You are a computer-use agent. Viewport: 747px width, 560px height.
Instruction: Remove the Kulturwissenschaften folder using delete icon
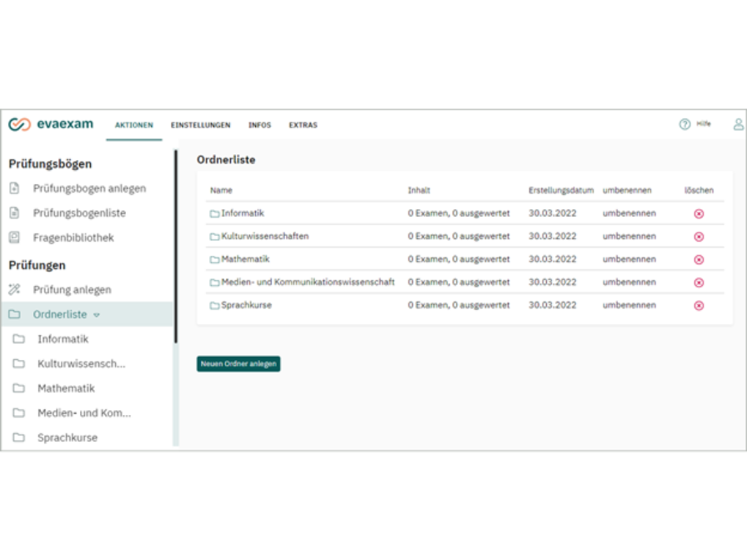pos(699,236)
